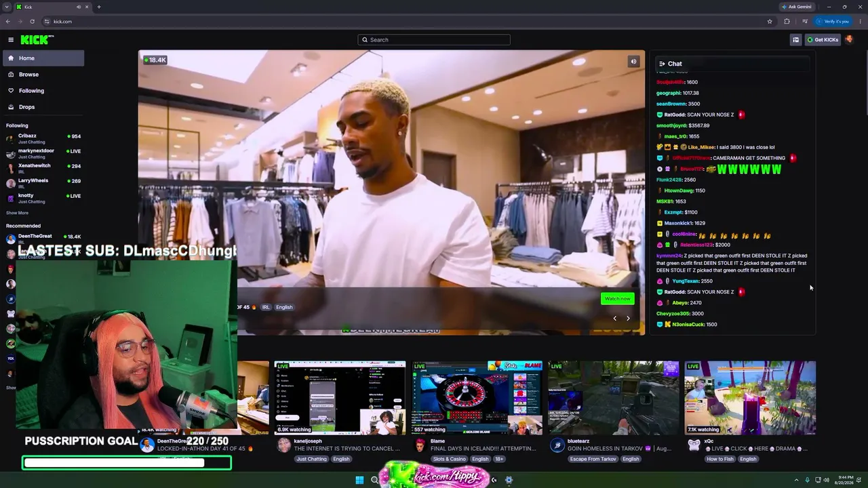Focus the Kick search field

tap(434, 40)
